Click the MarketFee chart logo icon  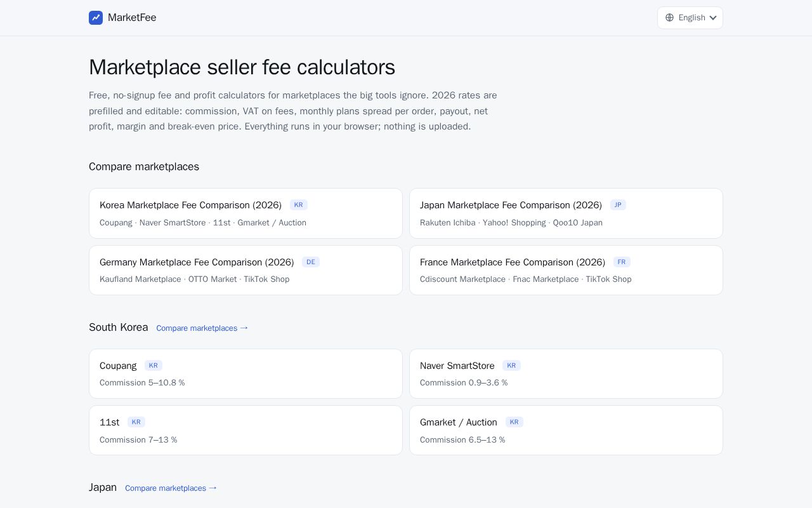click(96, 18)
